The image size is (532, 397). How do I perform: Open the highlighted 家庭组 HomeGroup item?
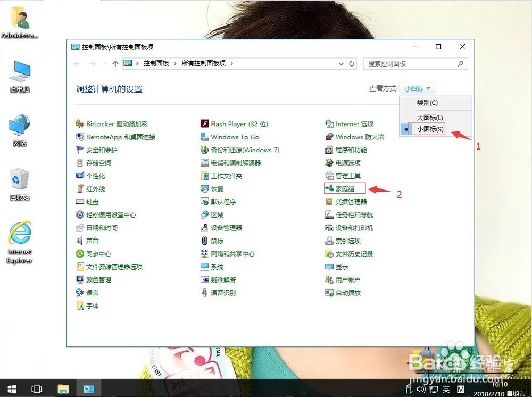tap(344, 188)
